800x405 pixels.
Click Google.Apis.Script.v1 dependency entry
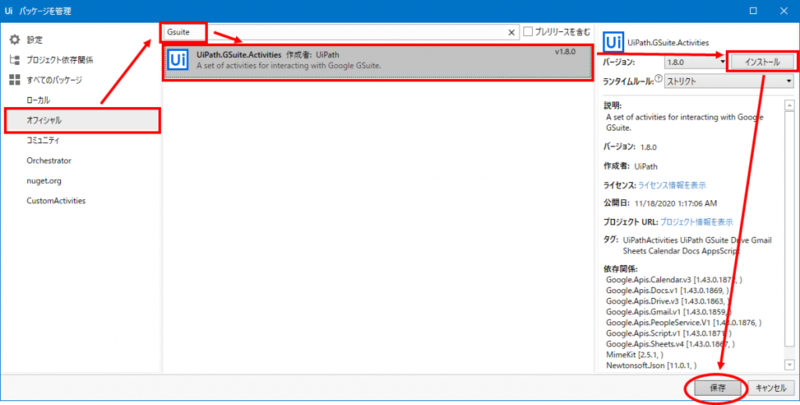[669, 333]
